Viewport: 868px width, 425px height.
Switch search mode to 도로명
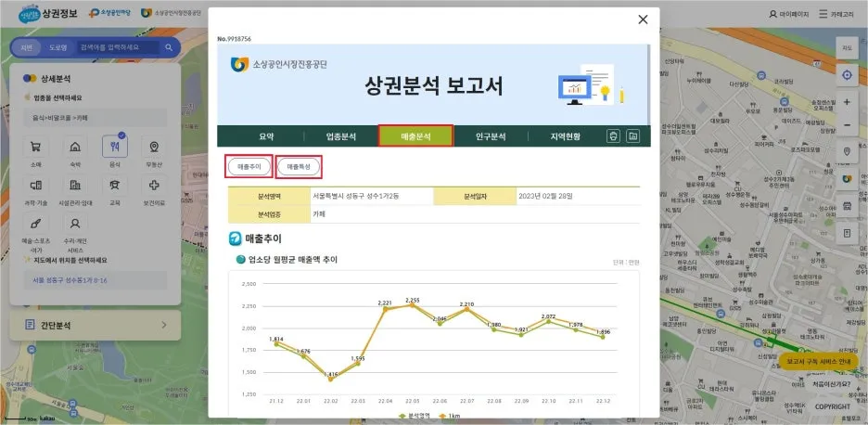pos(57,47)
